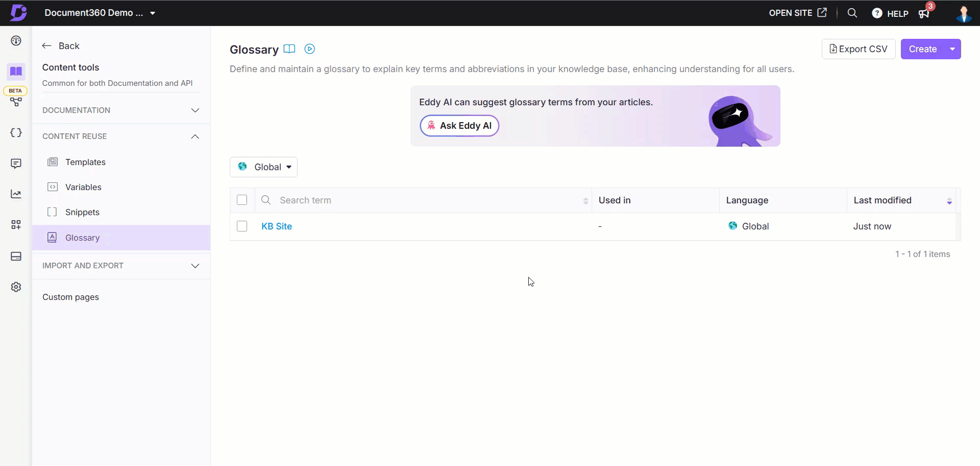Go to Templates in the sidebar
This screenshot has width=980, height=466.
coord(121,162)
